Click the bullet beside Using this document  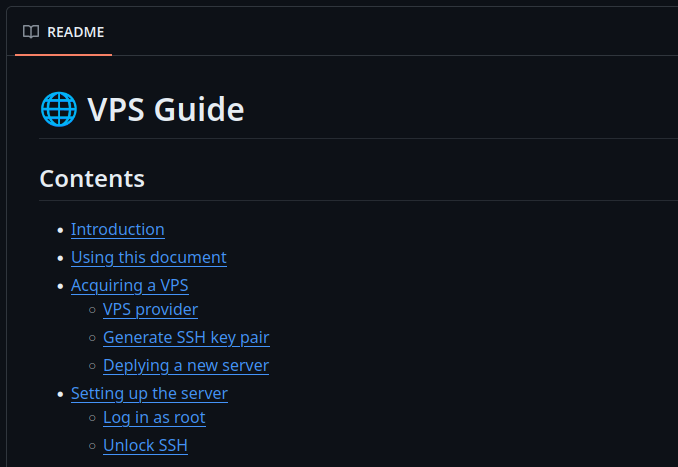click(59, 258)
